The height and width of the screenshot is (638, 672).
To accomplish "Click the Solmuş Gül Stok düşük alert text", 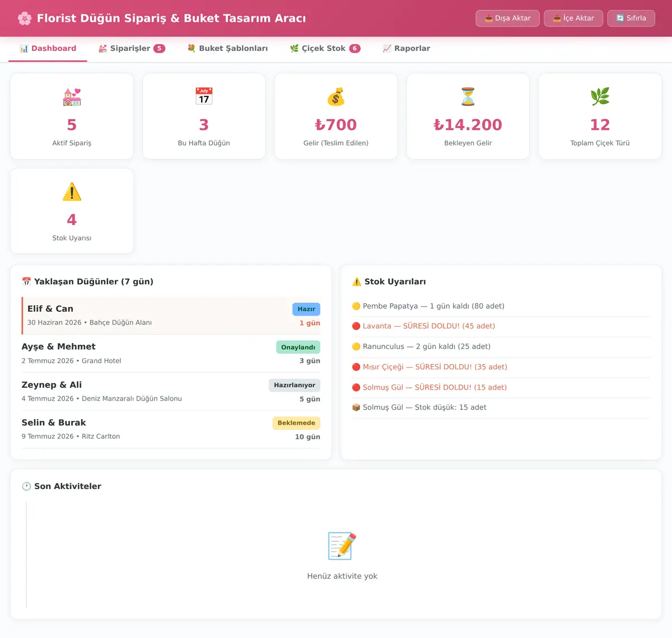I will [x=424, y=407].
